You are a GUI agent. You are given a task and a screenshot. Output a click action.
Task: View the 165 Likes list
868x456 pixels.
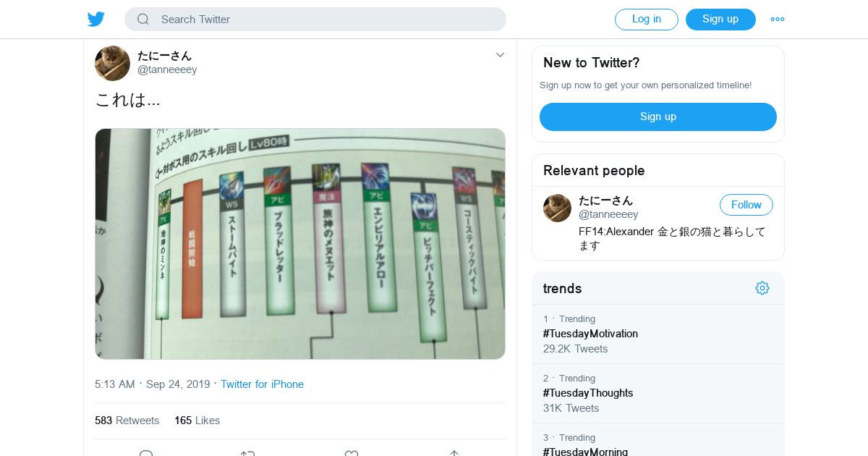tap(197, 421)
